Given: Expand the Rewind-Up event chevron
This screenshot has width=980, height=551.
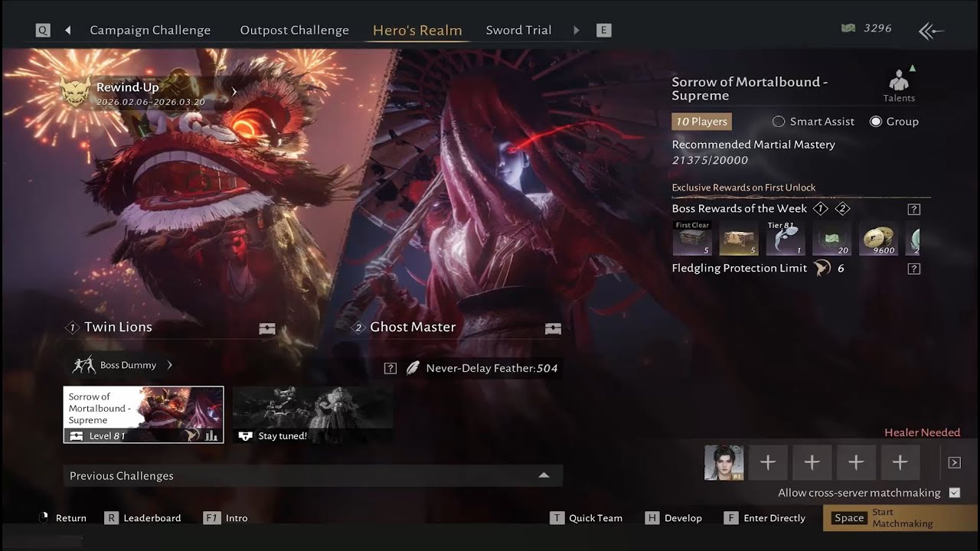Looking at the screenshot, I should (x=234, y=91).
